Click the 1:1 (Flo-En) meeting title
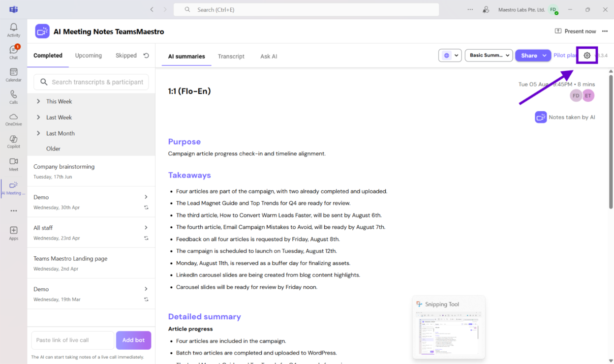 coord(189,91)
